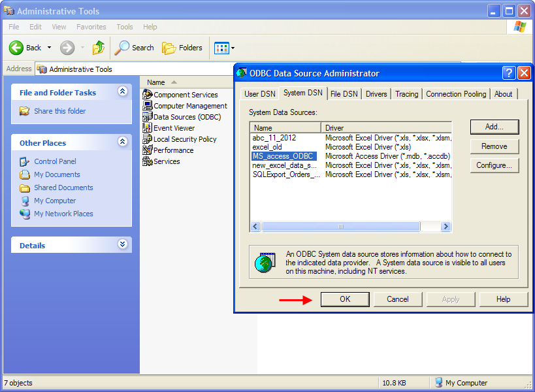Select the Performance icon

[x=147, y=150]
